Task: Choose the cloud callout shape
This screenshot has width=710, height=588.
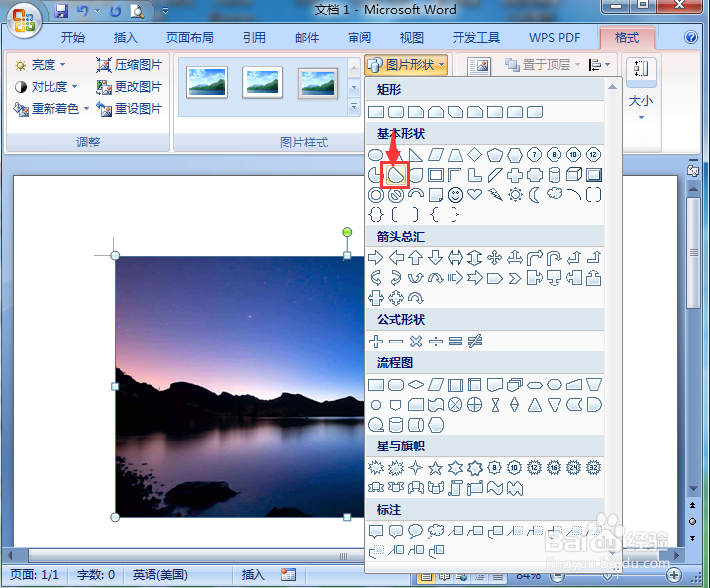Action: coord(436,530)
